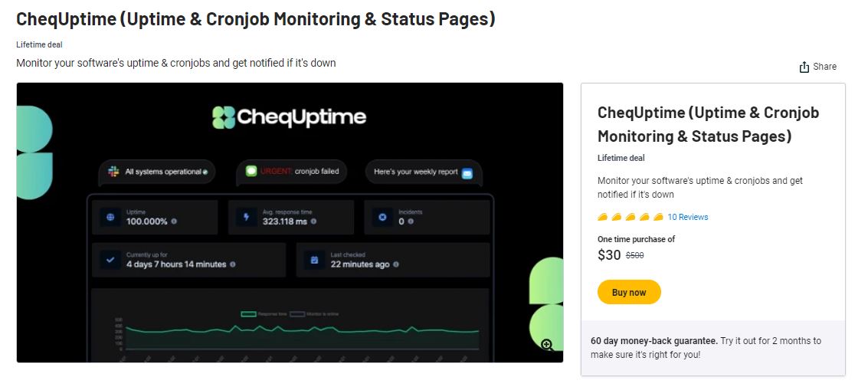Image resolution: width=868 pixels, height=387 pixels.
Task: Click the Slack icon in status pill
Action: click(113, 172)
